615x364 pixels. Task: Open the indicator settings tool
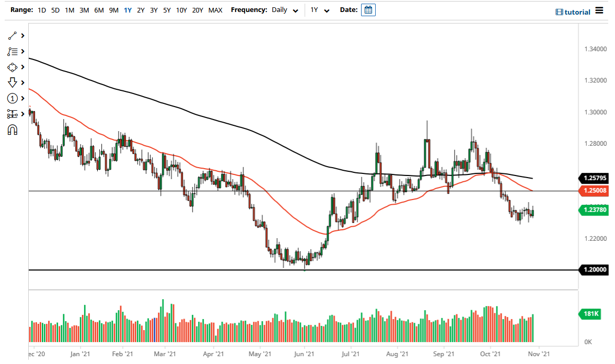click(11, 114)
